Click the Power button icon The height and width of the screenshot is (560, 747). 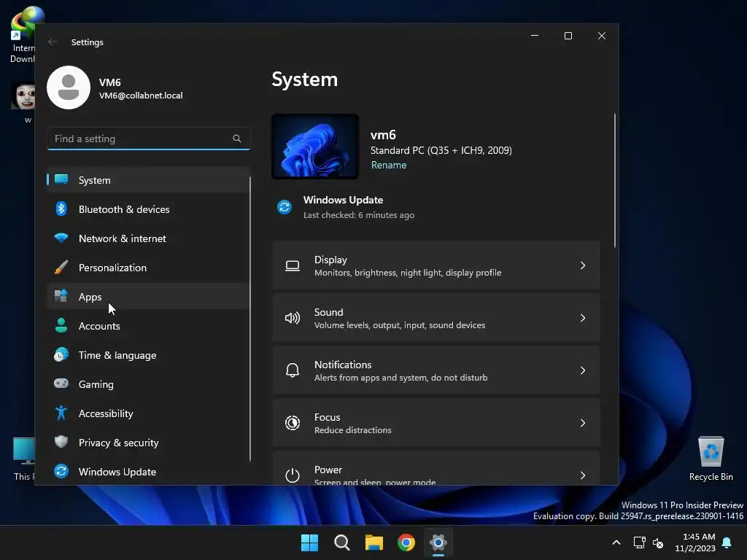[293, 475]
